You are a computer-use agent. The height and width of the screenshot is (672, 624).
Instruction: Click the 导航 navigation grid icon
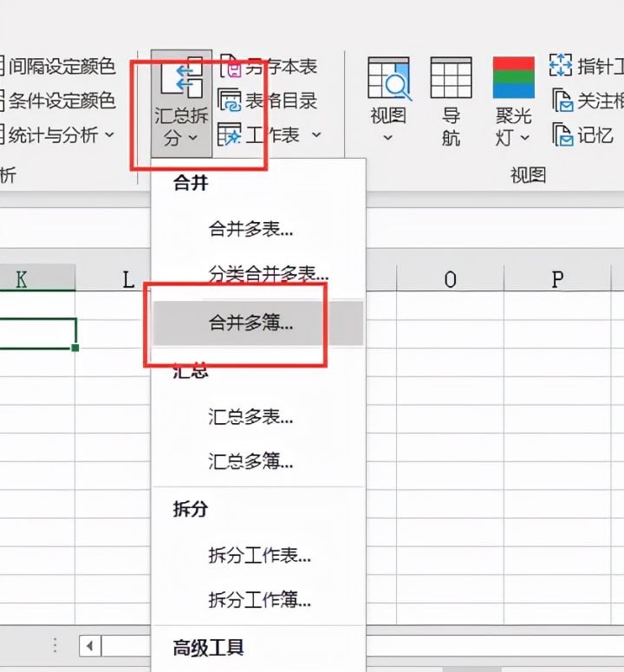[451, 77]
